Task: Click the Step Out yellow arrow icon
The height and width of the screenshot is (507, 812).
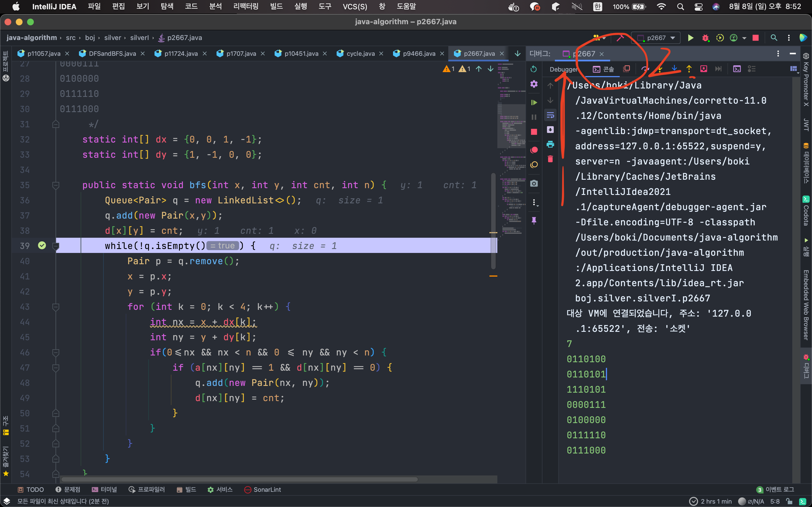Action: pyautogui.click(x=689, y=69)
